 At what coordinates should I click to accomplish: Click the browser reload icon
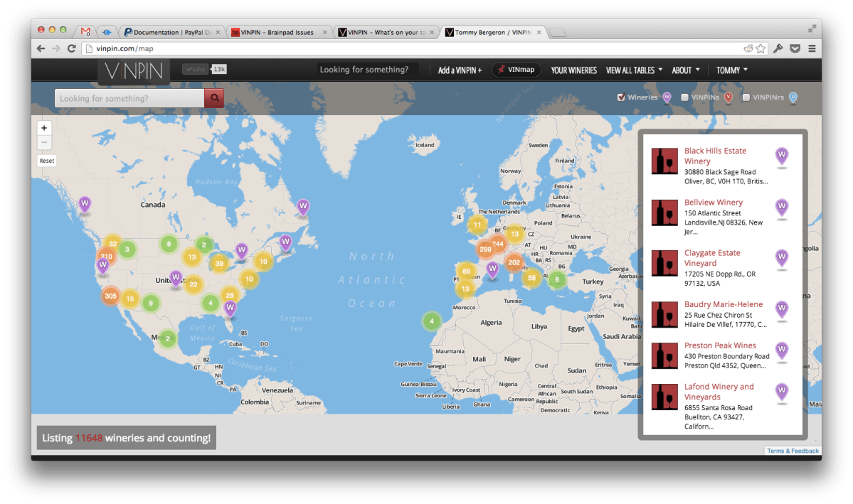71,48
